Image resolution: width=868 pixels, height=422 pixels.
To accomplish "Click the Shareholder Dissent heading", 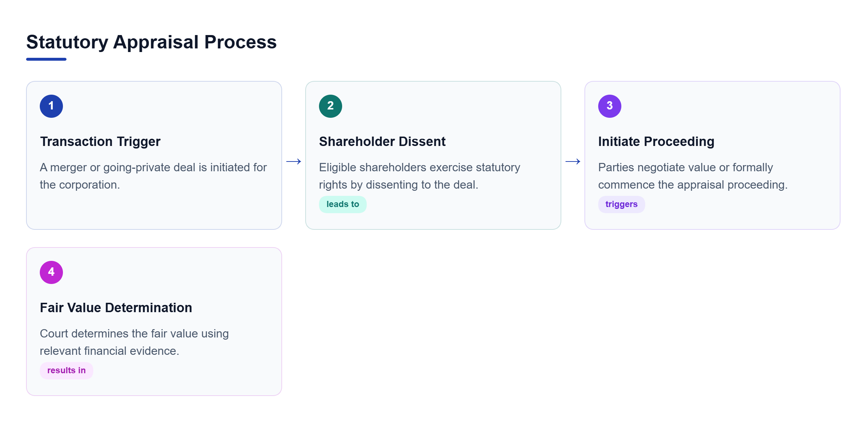I will point(382,142).
